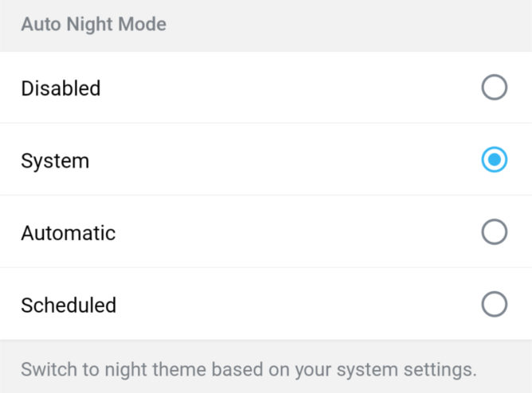
Task: Click the word 'Automatic' in the list
Action: (68, 233)
